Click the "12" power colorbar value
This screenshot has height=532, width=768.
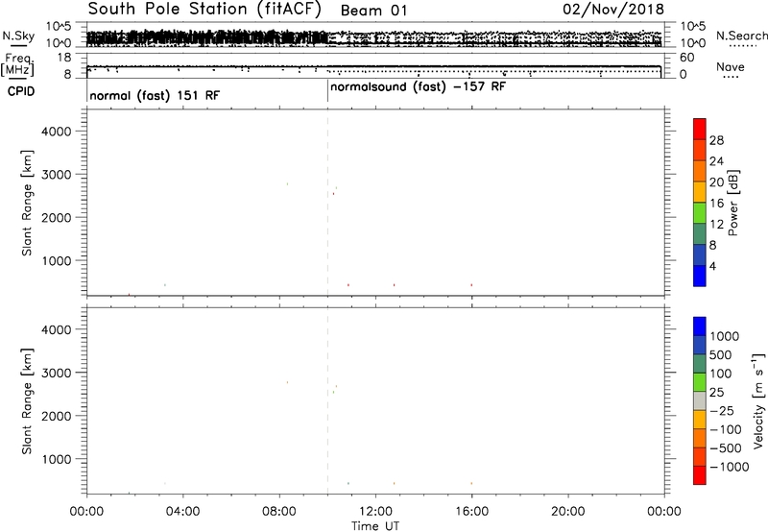click(716, 225)
